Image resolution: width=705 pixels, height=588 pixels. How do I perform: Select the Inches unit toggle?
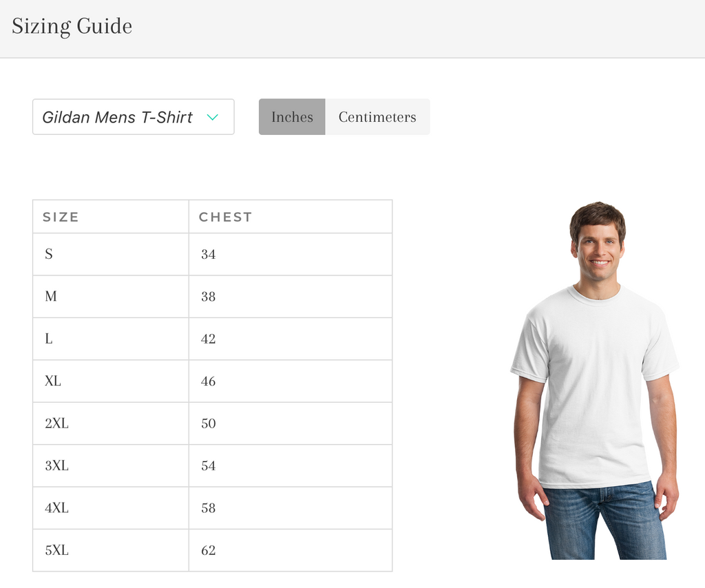(x=292, y=117)
